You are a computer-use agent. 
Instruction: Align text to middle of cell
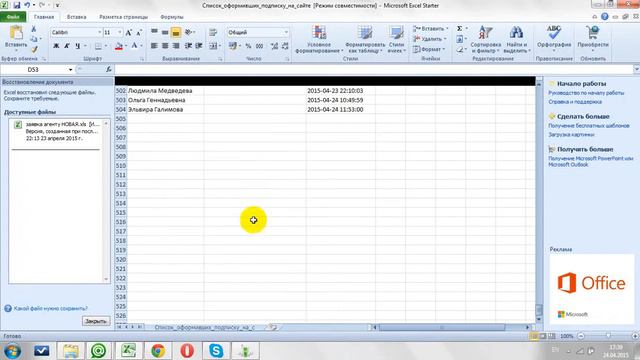(165, 32)
